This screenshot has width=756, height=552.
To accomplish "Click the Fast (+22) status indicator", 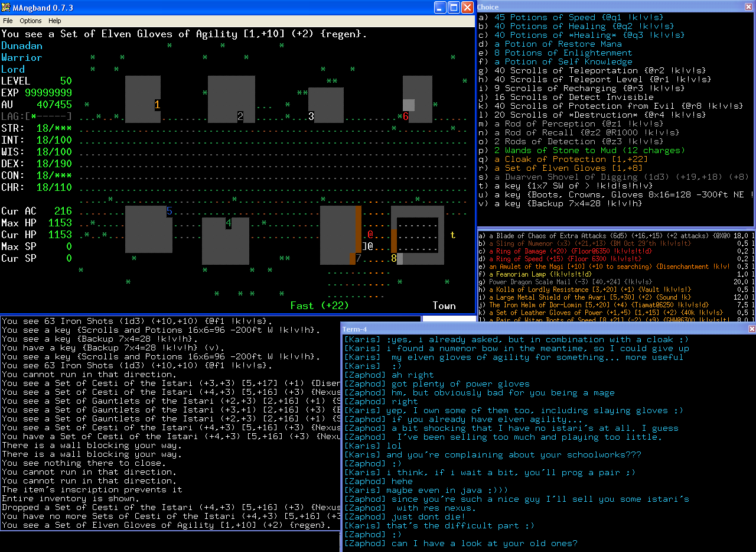I will [320, 306].
